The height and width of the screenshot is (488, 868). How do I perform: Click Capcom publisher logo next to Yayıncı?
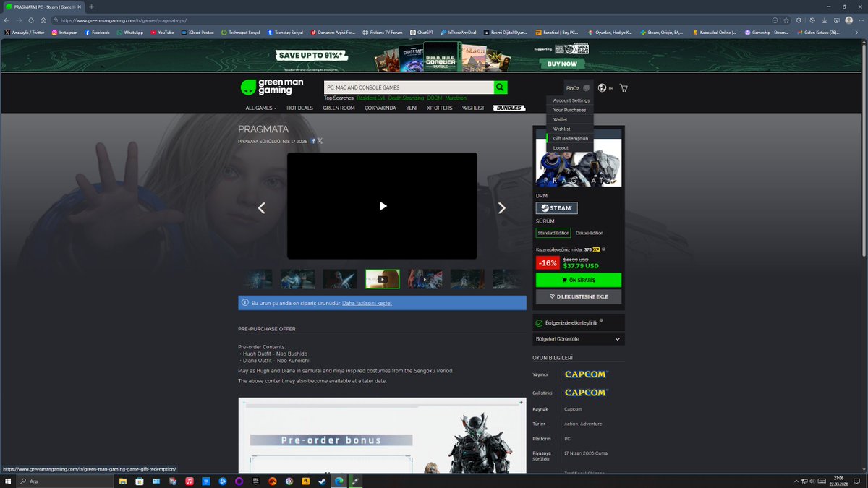tap(586, 374)
